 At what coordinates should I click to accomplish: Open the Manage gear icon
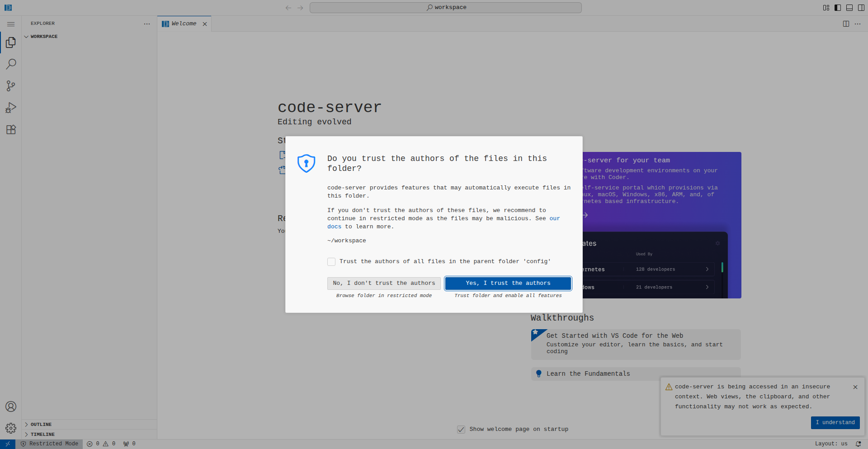tap(11, 428)
